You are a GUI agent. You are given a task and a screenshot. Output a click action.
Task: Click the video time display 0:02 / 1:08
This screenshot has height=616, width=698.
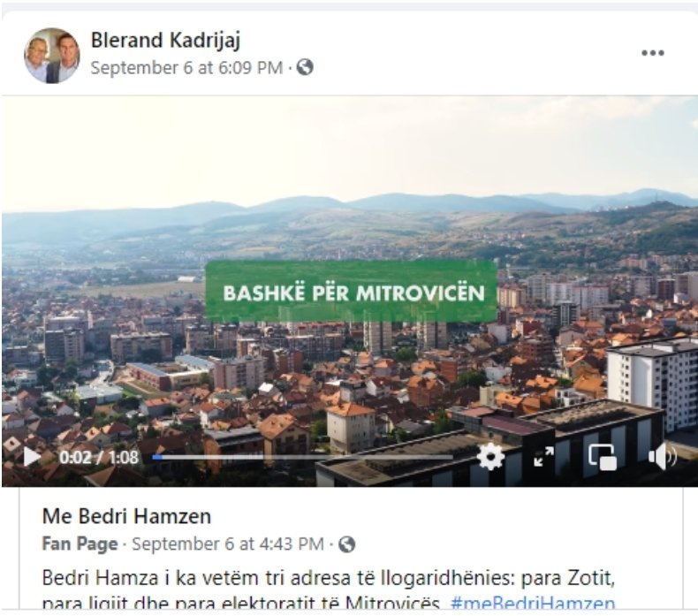point(98,458)
